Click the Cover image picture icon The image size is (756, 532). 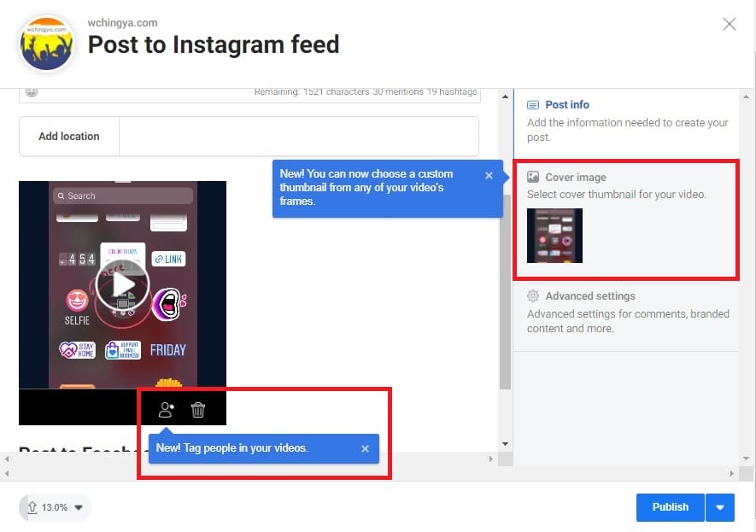[533, 177]
